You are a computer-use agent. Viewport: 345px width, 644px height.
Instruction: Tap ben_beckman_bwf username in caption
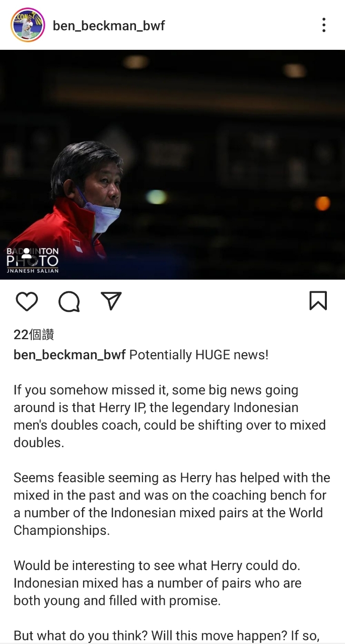[x=70, y=355]
